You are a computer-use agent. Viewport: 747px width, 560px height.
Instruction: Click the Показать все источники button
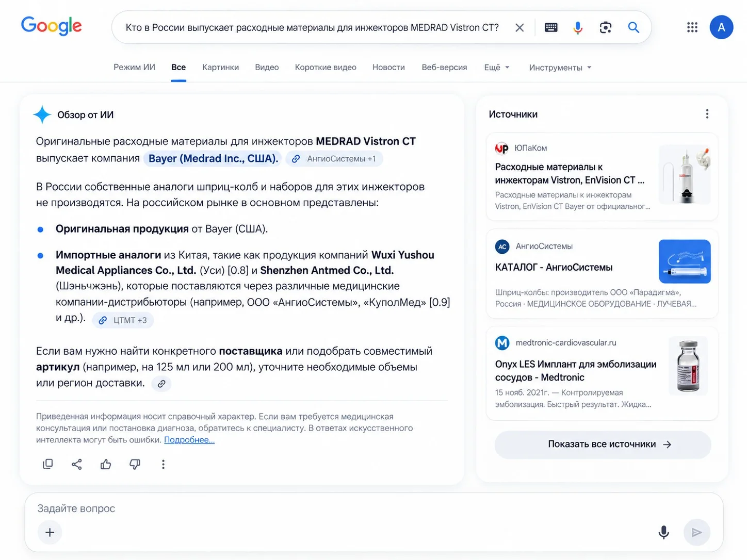coord(603,444)
